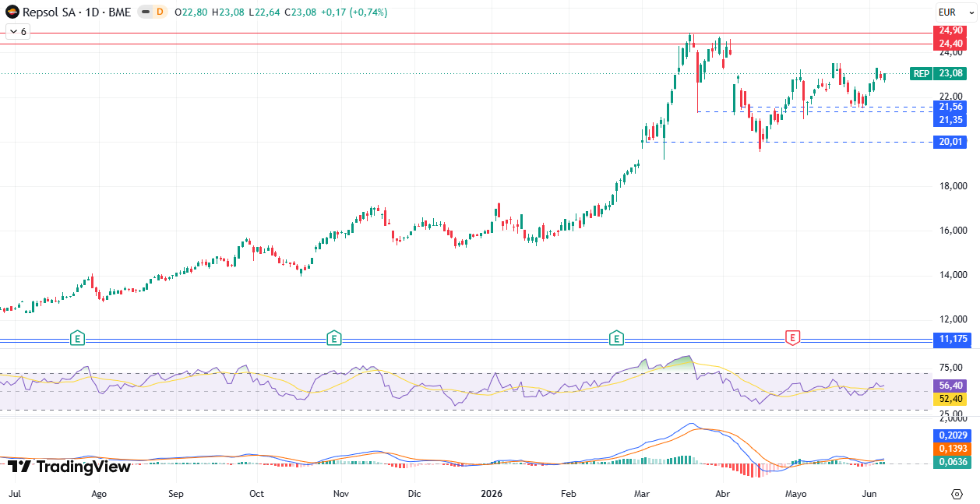Open the Repsol SA · 1D · BME symbol title
Screen dimensions: 980x504
[76, 12]
